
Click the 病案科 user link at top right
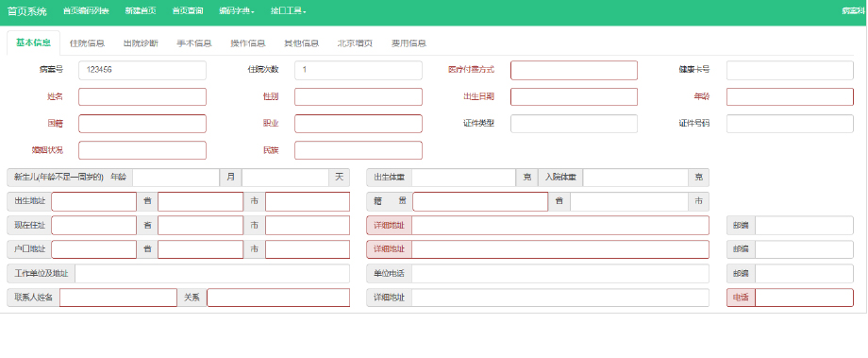coord(853,11)
